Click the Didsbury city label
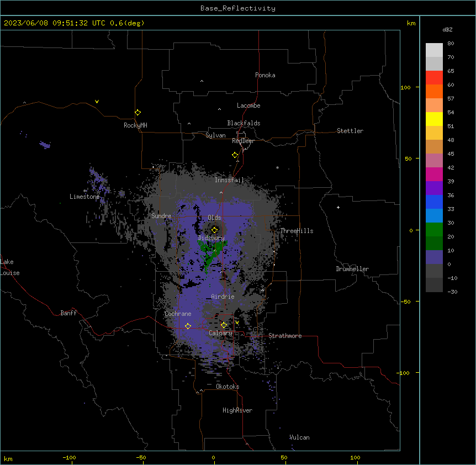 point(211,238)
